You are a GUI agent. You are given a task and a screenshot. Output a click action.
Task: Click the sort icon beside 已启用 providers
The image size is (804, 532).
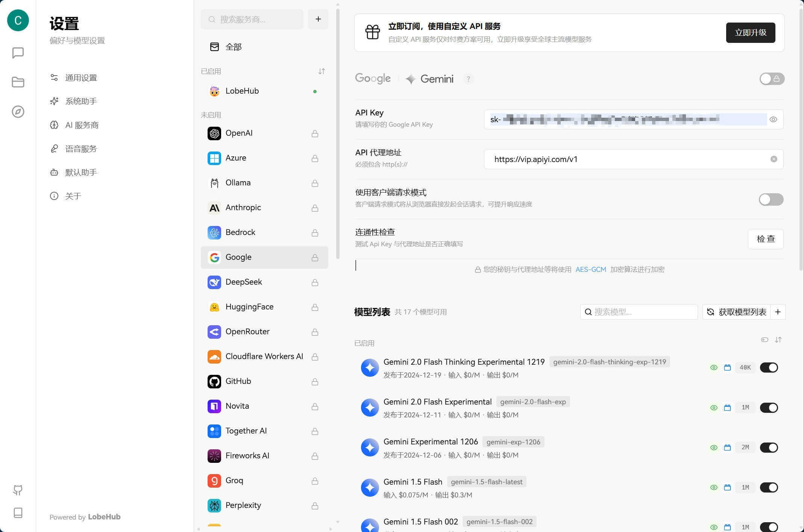click(x=322, y=71)
